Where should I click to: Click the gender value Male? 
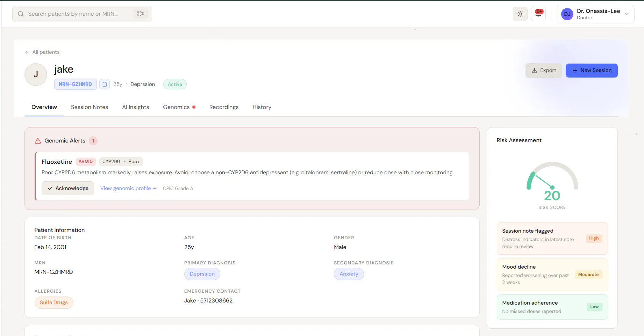(x=340, y=247)
